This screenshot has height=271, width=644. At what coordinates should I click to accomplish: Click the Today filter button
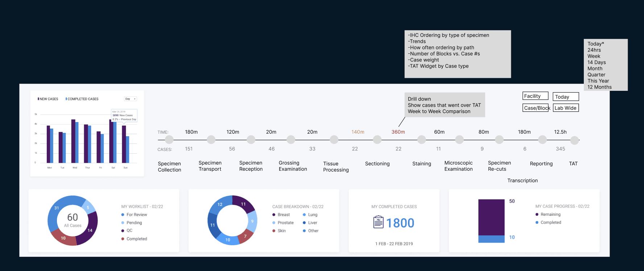566,97
